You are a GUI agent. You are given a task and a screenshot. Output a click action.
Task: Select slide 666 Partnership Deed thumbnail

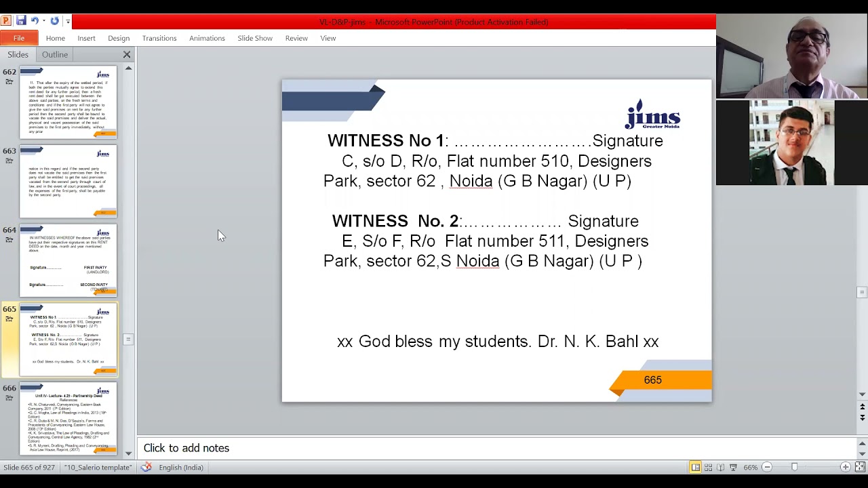click(x=68, y=420)
